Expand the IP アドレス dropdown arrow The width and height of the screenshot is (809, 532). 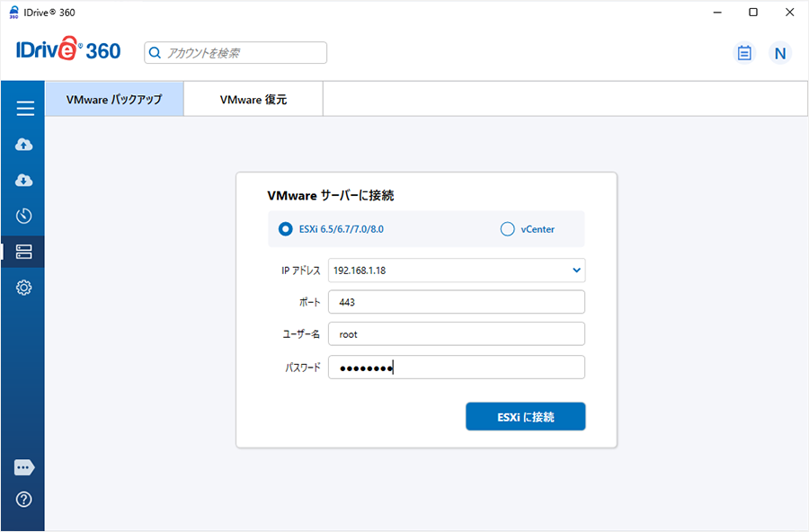tap(576, 270)
